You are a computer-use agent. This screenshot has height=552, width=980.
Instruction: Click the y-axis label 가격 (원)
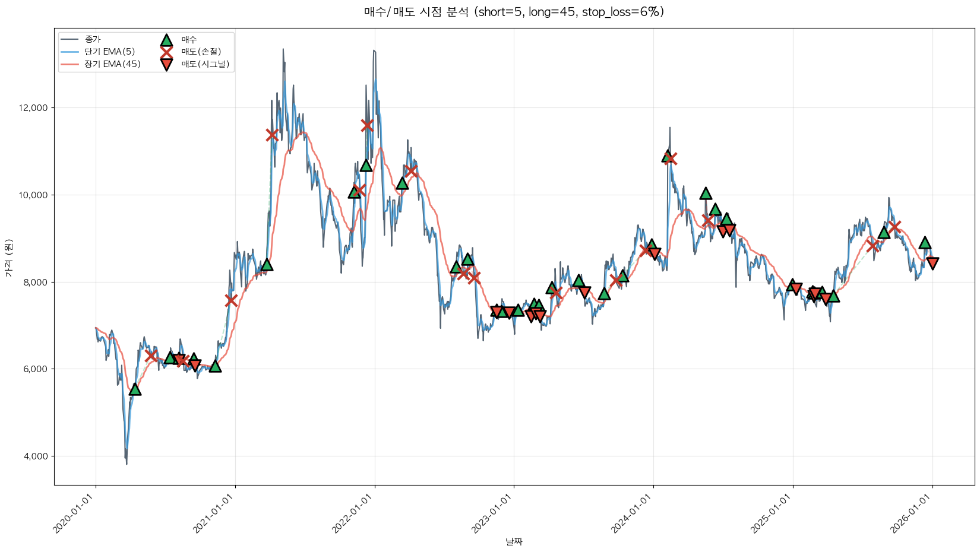[x=8, y=257]
